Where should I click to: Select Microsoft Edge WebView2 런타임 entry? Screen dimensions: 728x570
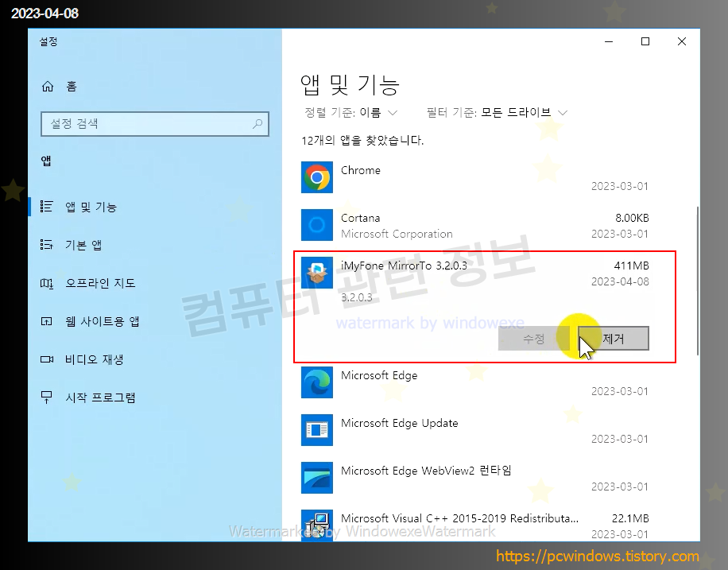[x=426, y=471]
